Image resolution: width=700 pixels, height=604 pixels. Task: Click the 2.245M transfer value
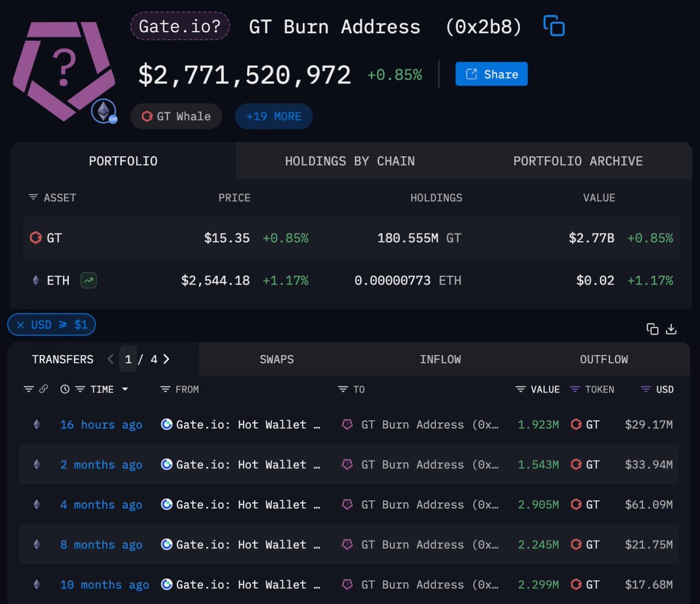coord(538,544)
